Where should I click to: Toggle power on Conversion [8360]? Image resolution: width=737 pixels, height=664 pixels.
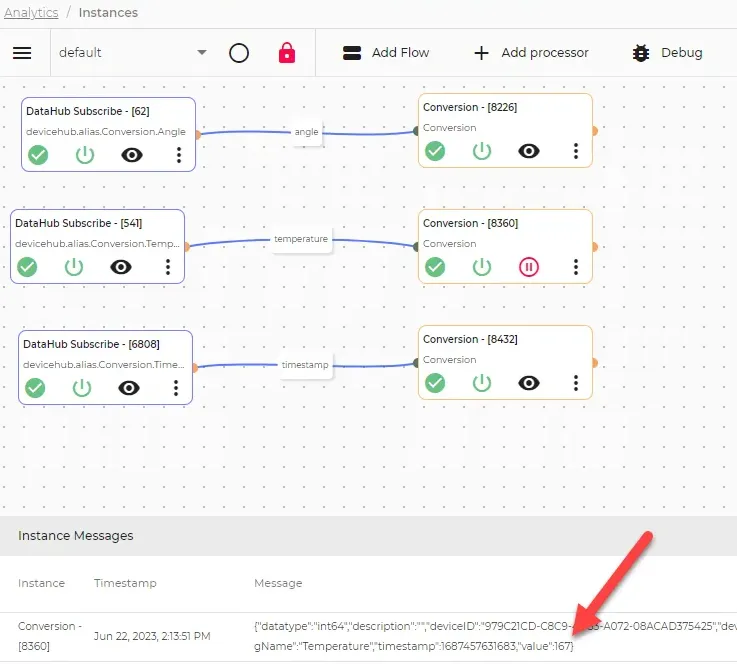(482, 267)
